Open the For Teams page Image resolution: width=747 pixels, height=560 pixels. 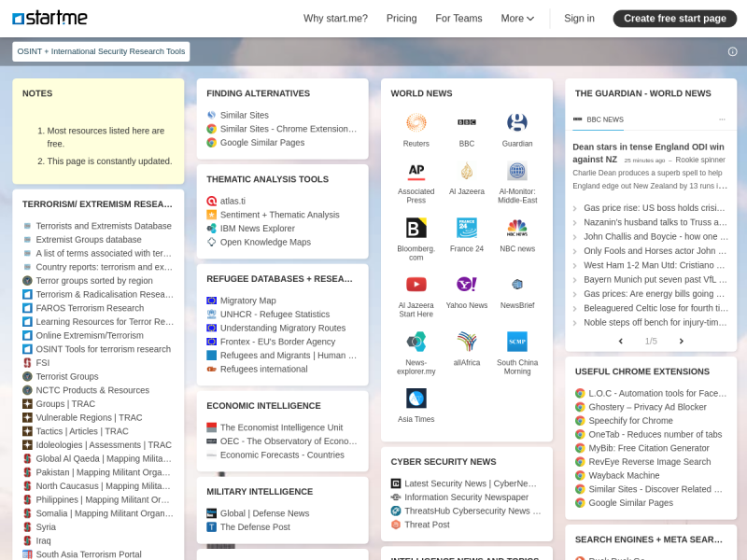pos(458,18)
